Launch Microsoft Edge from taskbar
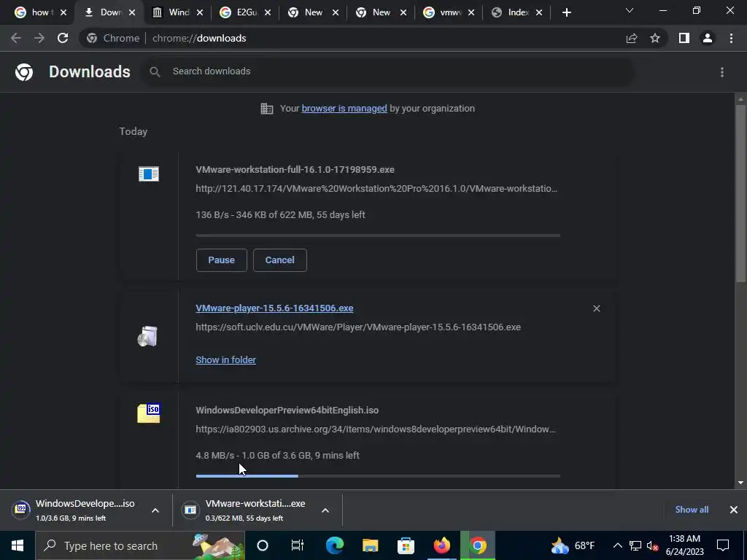 point(334,545)
